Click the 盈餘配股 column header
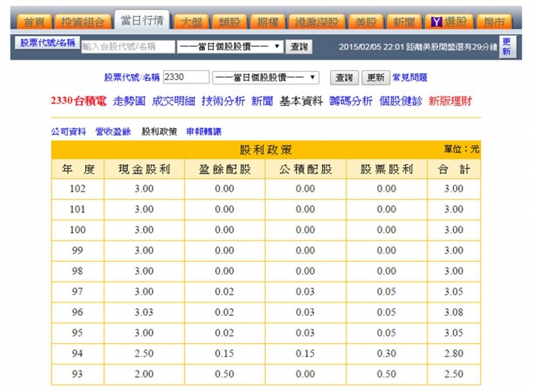The width and height of the screenshot is (533, 392). 225,169
